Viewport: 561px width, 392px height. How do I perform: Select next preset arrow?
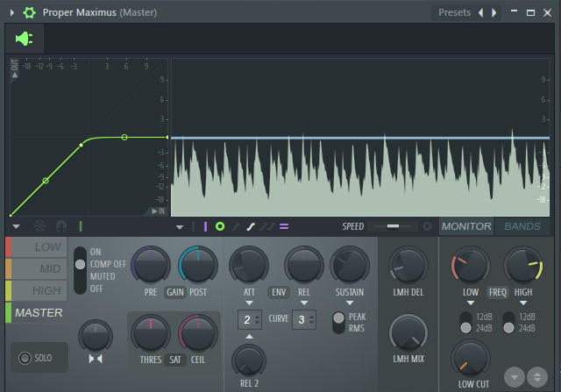click(494, 13)
